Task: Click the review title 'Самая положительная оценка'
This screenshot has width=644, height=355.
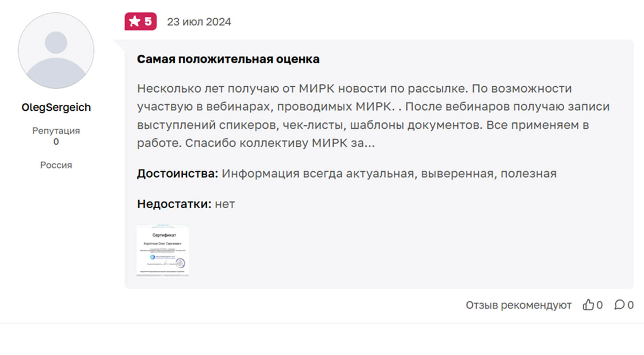Action: [228, 59]
